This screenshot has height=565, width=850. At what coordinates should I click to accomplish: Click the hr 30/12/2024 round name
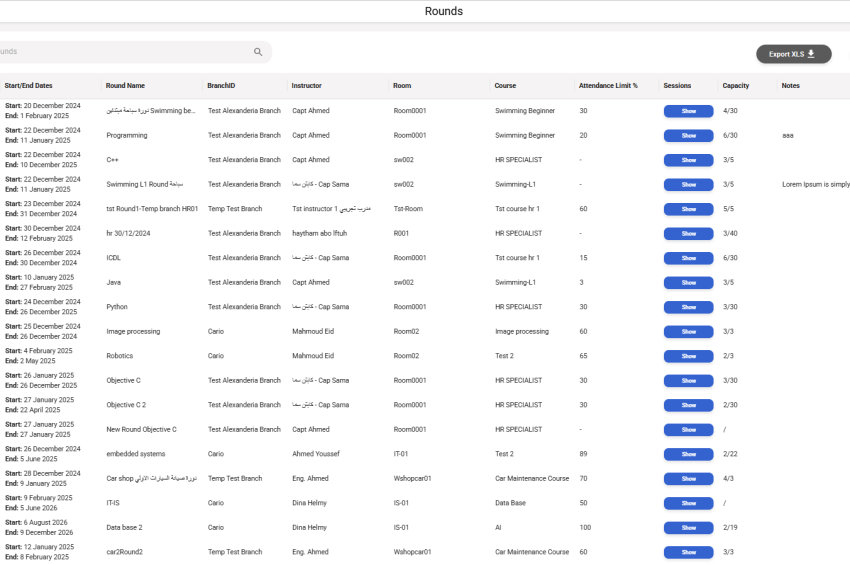point(128,234)
